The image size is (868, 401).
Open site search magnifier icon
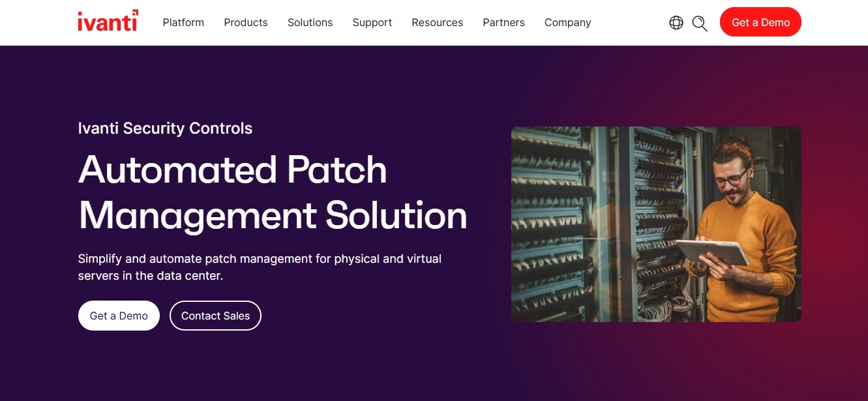[x=700, y=23]
